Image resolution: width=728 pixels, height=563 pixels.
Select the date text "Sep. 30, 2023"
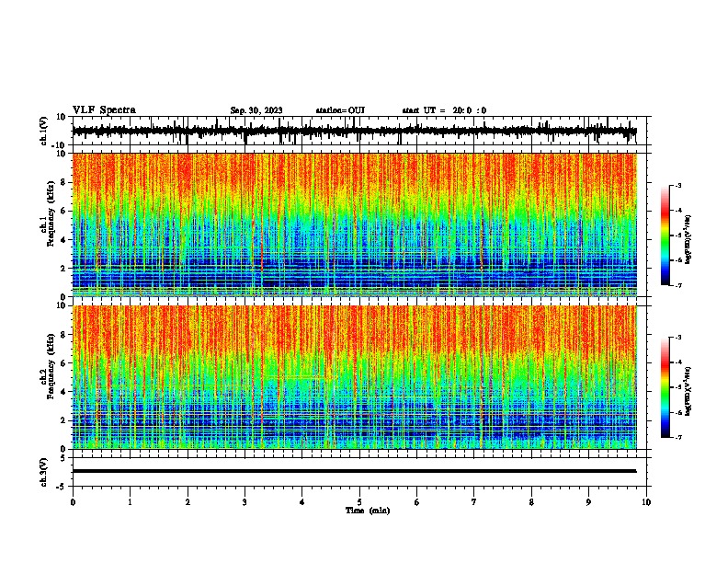click(x=256, y=110)
